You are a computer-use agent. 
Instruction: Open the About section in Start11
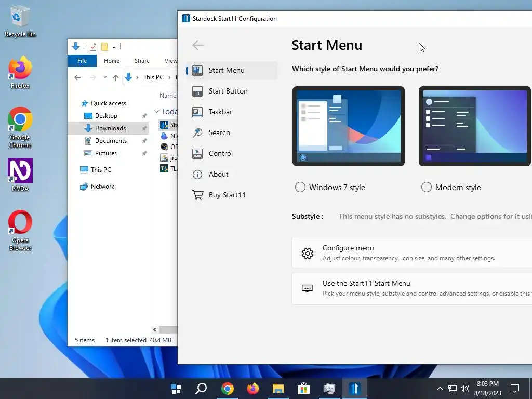(232, 175)
